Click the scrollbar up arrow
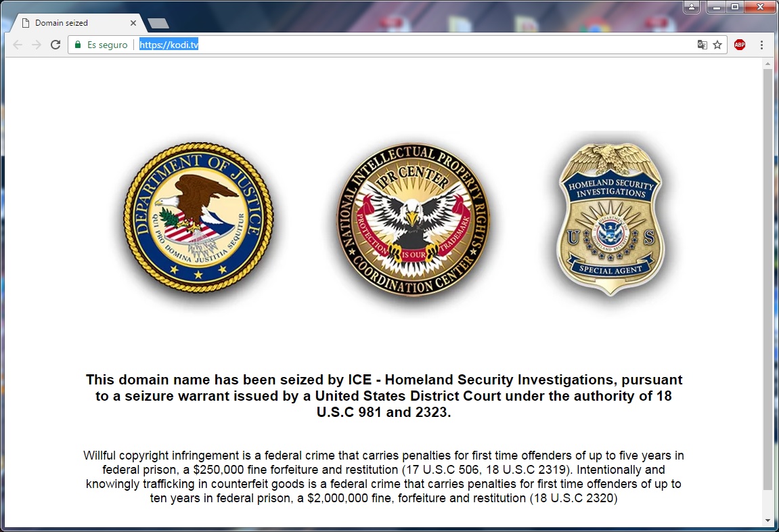Screen dimensions: 779x532 click(x=768, y=64)
